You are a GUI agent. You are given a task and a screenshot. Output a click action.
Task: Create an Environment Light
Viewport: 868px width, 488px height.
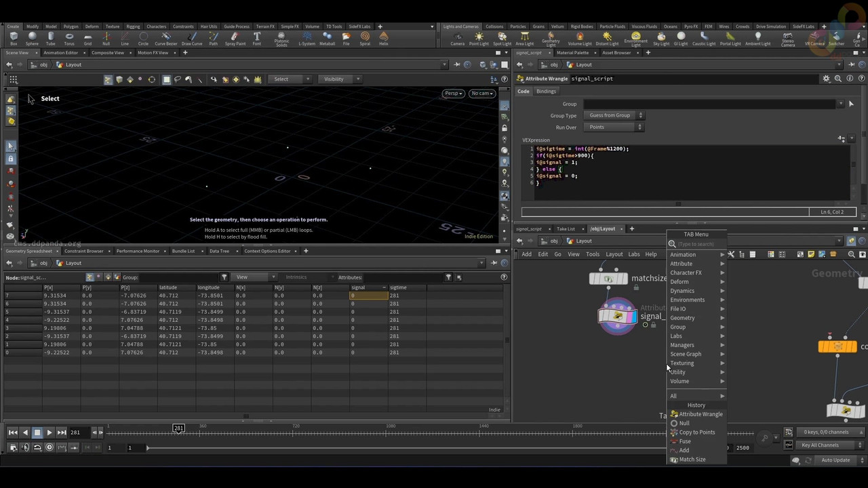(x=636, y=39)
